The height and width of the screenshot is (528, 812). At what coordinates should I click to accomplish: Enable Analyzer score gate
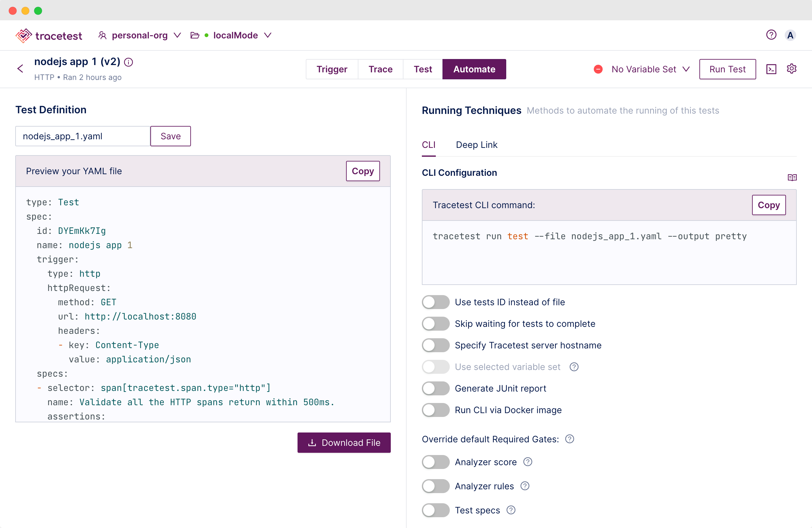click(435, 462)
